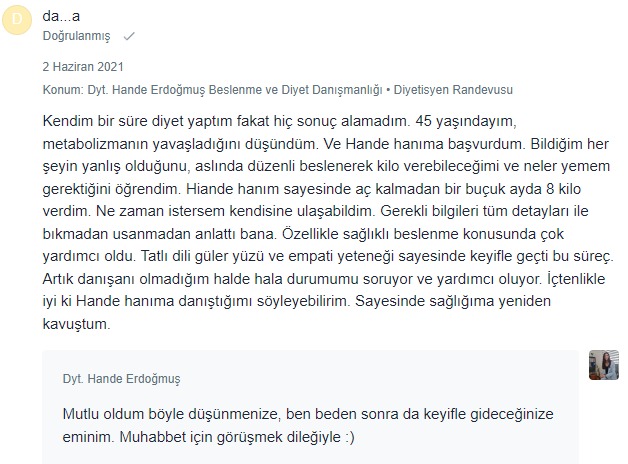
Task: Click the yellow "D" reviewer avatar
Action: 17,20
